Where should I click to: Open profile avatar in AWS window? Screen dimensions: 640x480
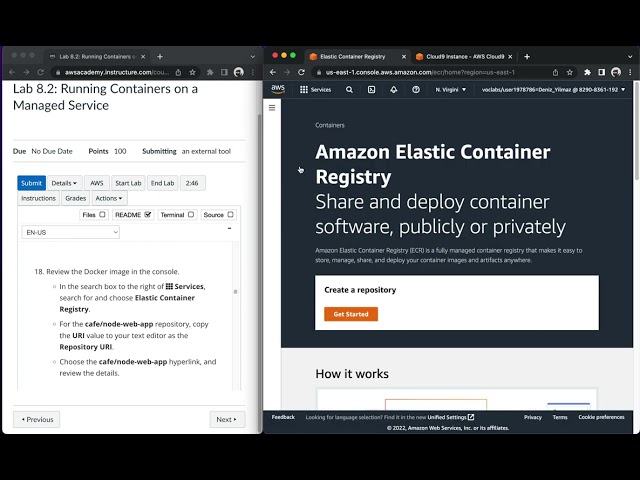[616, 72]
